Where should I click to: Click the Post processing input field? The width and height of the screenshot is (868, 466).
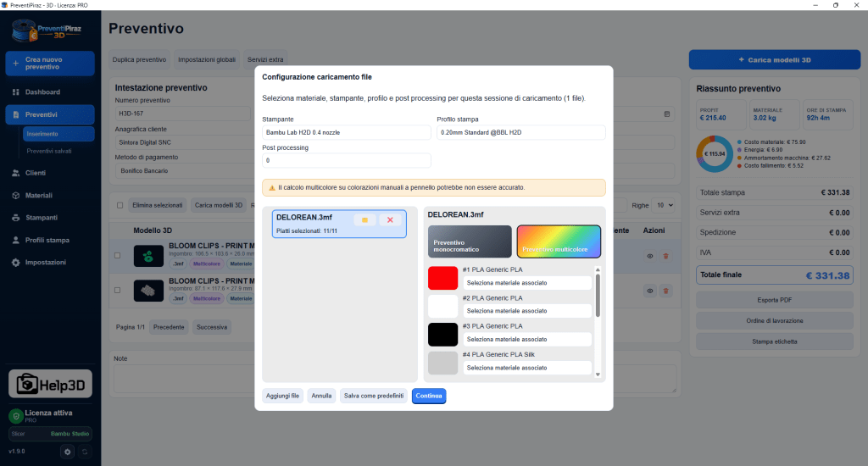pyautogui.click(x=347, y=160)
